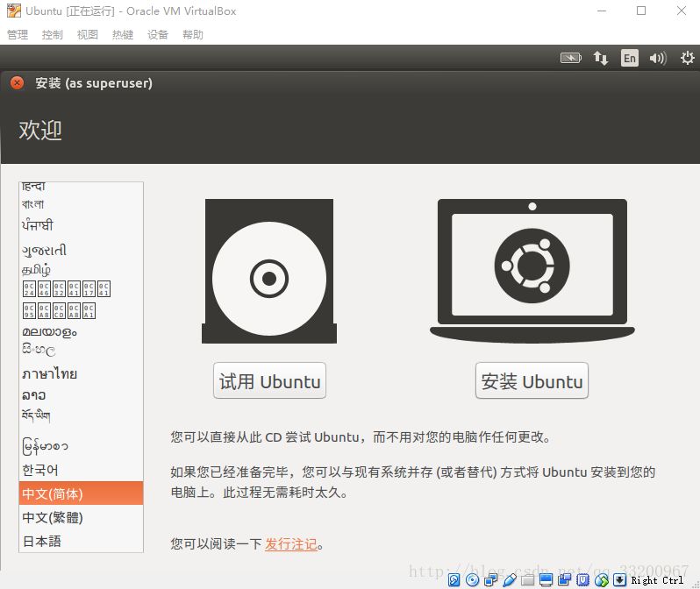The width and height of the screenshot is (700, 589).
Task: Click the mouse integration status icon
Action: pyautogui.click(x=602, y=579)
